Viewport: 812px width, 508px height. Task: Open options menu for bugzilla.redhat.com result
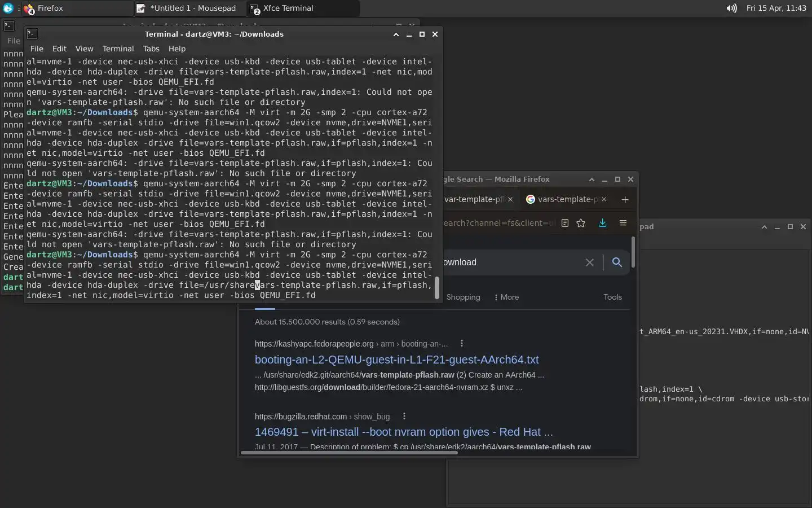[x=404, y=416]
